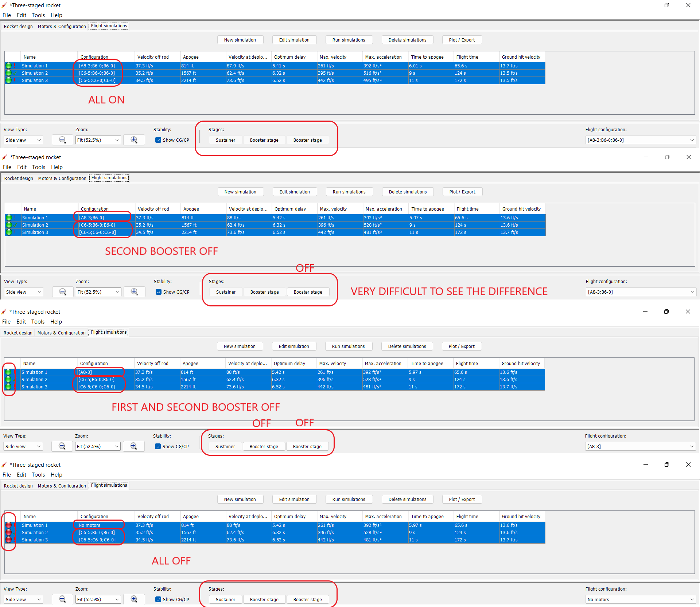Image resolution: width=700 pixels, height=607 pixels.
Task: Toggle the Show CG/CP checkbox
Action: [x=158, y=140]
